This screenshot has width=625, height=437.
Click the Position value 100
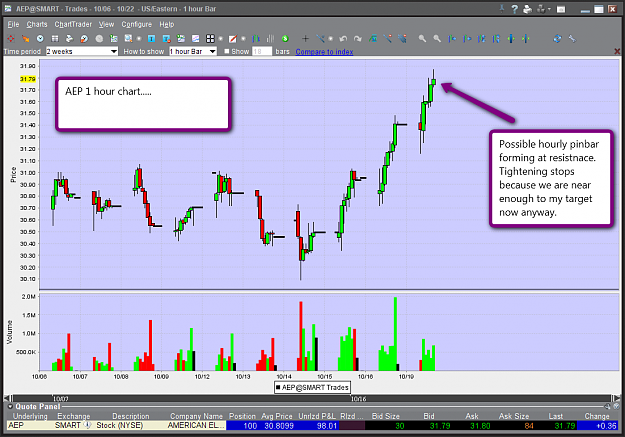tap(250, 425)
